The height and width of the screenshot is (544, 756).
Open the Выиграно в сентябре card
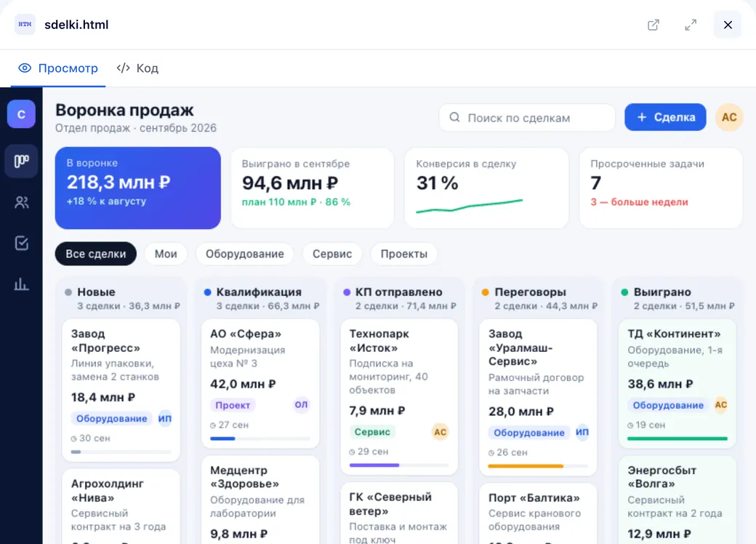pos(313,188)
